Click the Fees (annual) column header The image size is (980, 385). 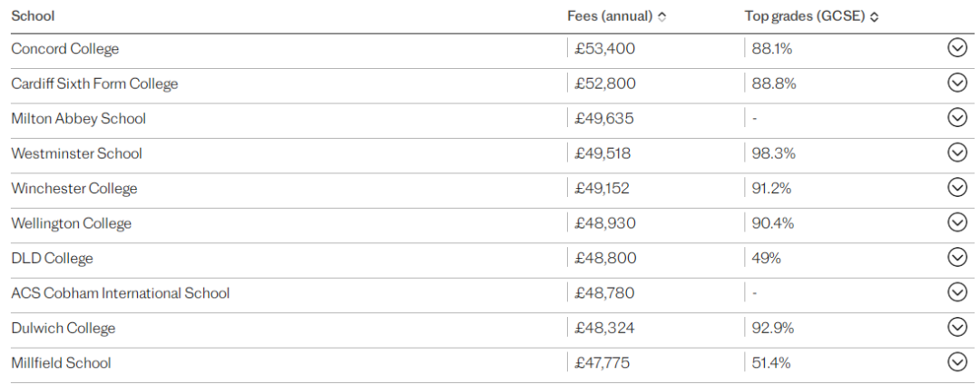click(x=611, y=17)
